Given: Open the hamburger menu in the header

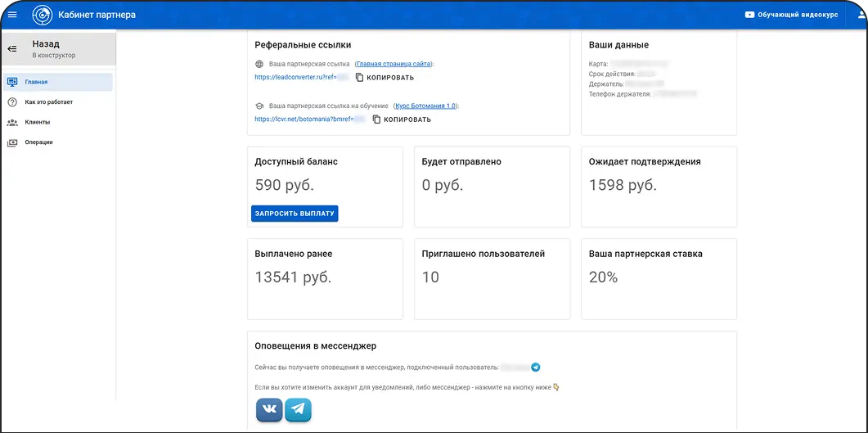Looking at the screenshot, I should pyautogui.click(x=12, y=15).
